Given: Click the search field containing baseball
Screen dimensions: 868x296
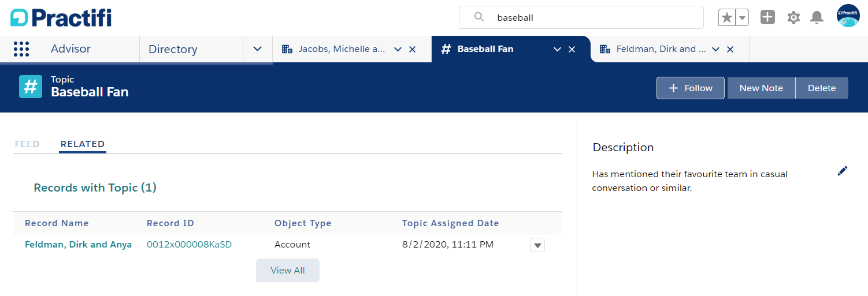Looking at the screenshot, I should [x=581, y=17].
